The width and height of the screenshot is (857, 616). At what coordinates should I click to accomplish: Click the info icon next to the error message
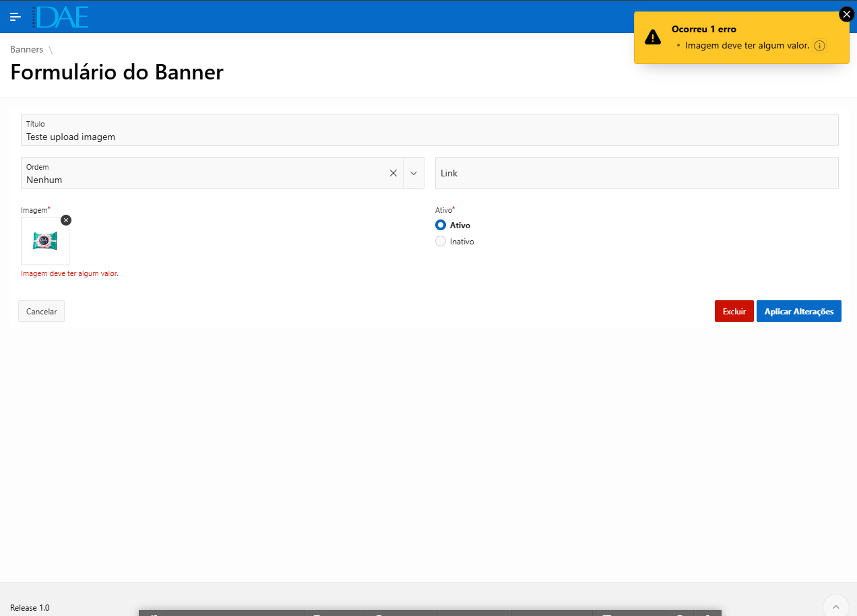(819, 46)
